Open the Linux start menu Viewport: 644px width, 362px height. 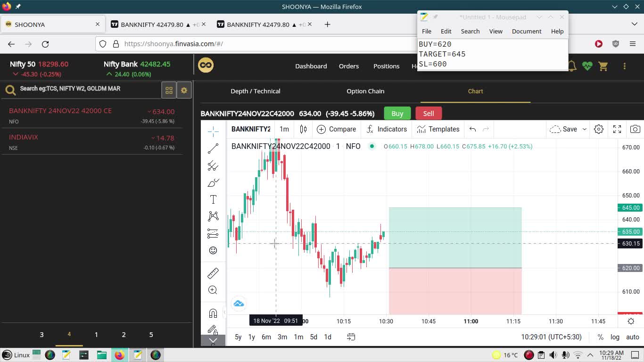[16, 355]
